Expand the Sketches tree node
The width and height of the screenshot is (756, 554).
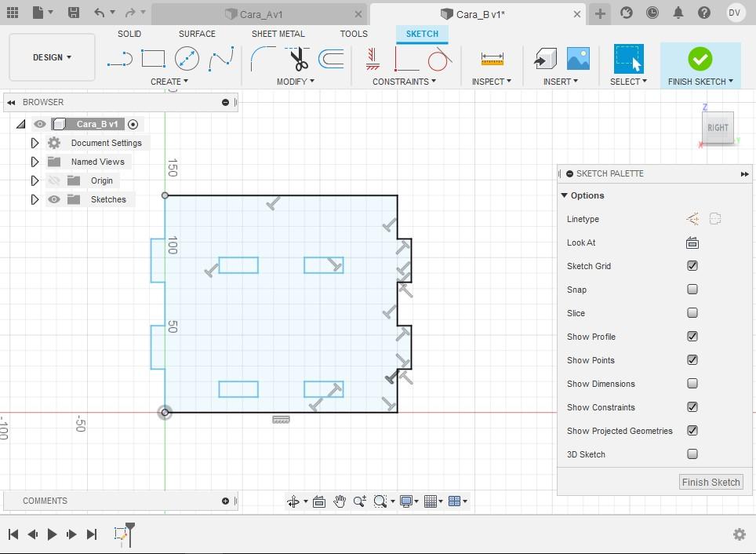[x=35, y=199]
